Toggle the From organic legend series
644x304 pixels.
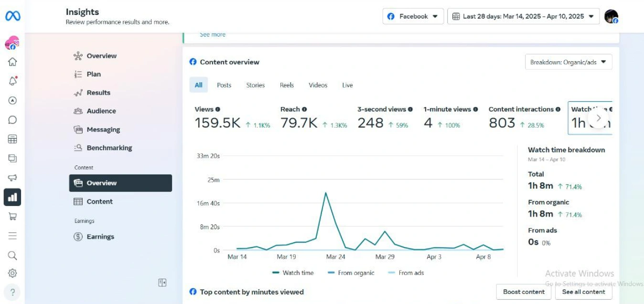click(x=351, y=273)
